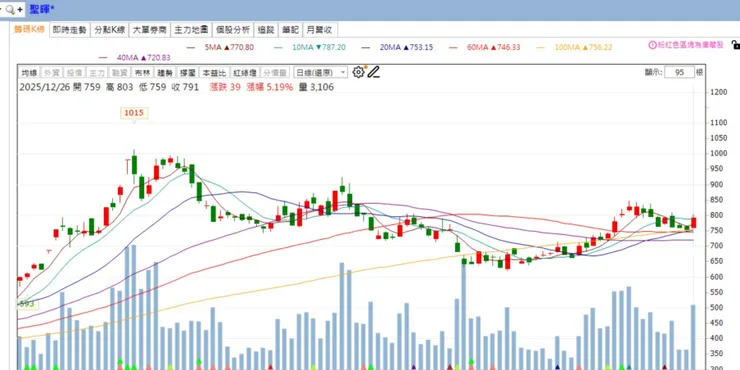This screenshot has width=740, height=370.
Task: Toggle the 融資 indicator button
Action: point(119,73)
